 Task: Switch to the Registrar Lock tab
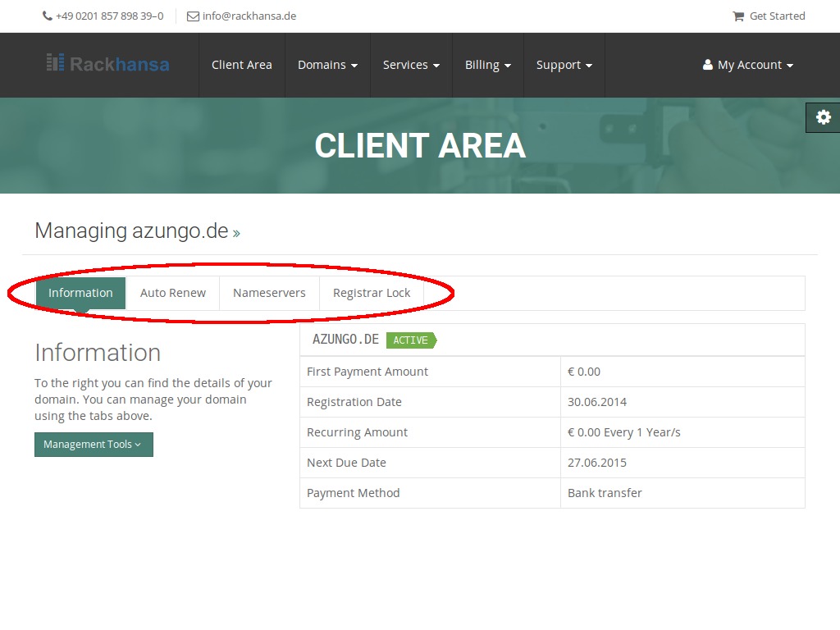(372, 293)
